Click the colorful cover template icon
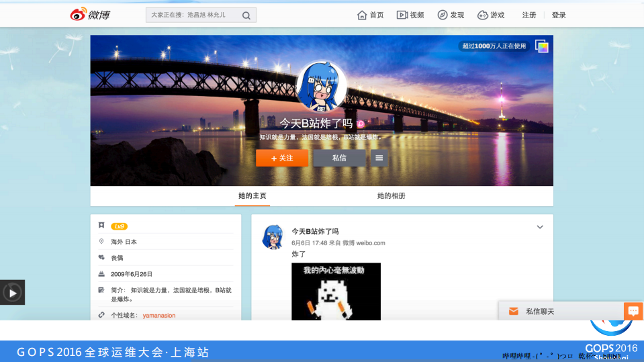This screenshot has height=362, width=644. [x=541, y=46]
